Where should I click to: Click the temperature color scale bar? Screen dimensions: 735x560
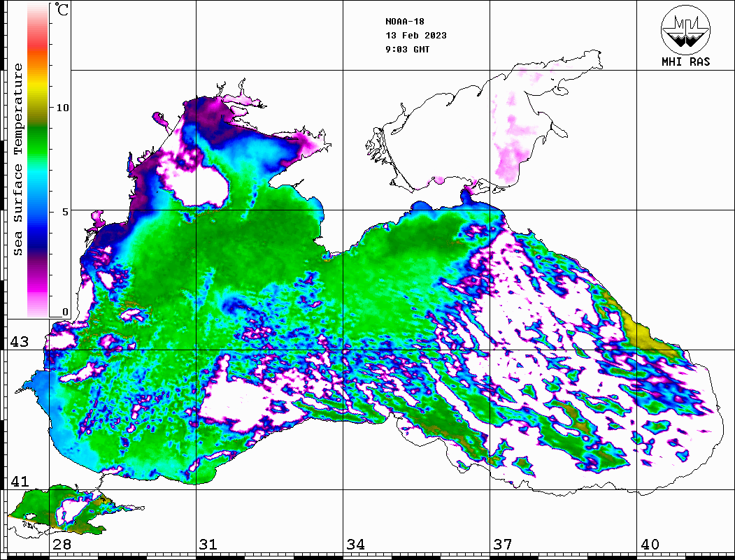click(38, 161)
